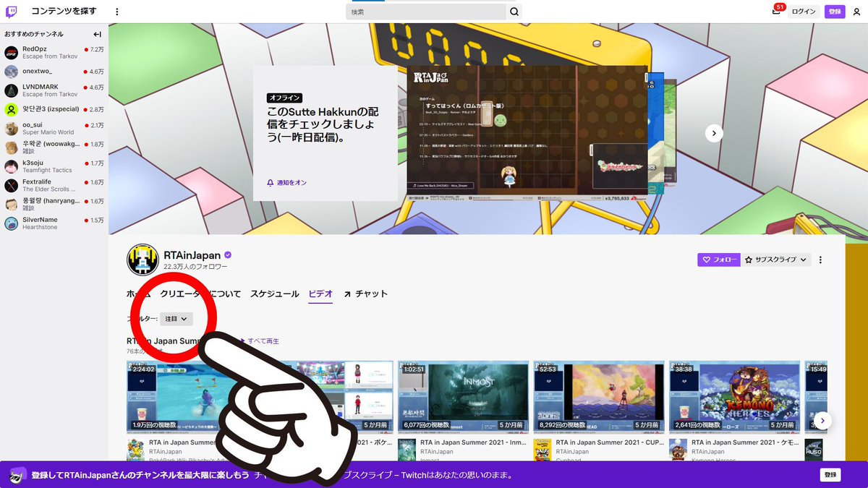Switch to the スケジュール tab
This screenshot has width=868, height=488.
(274, 294)
